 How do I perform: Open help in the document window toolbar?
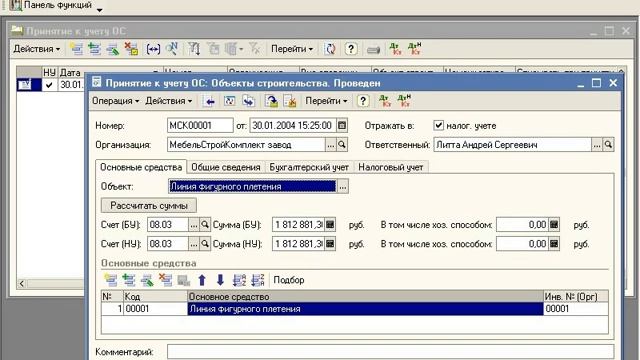(x=363, y=101)
